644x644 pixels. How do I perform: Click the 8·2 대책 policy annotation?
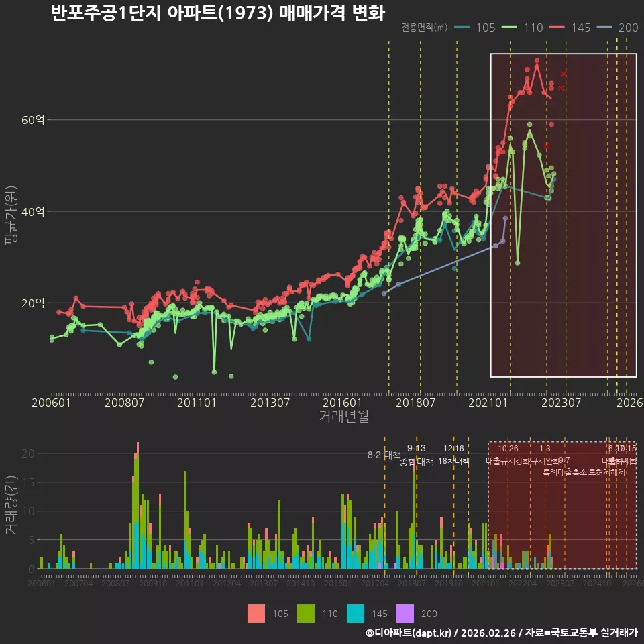384,455
